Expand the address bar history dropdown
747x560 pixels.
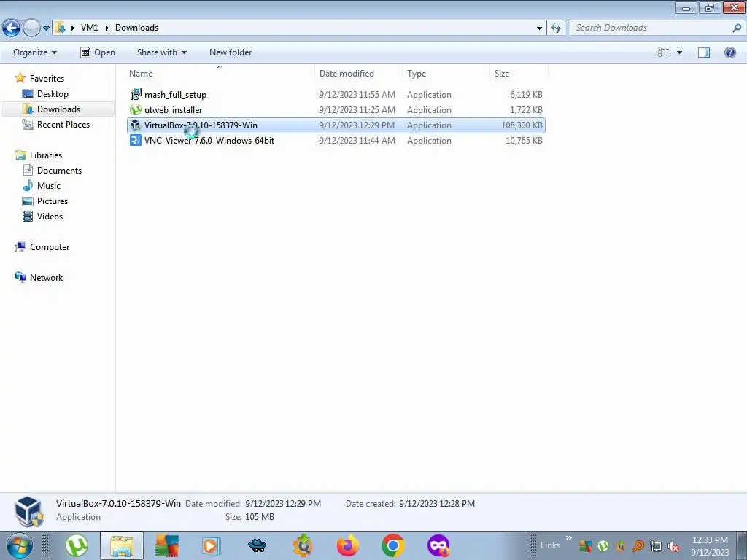pos(539,28)
